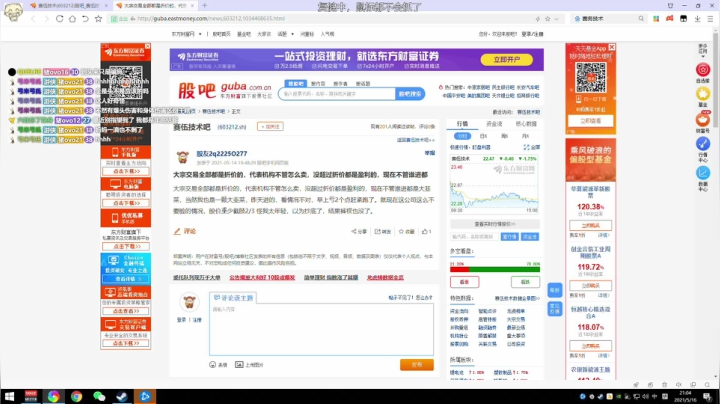Click 基金吧 in the top navigation
The height and width of the screenshot is (404, 720).
coord(244,34)
